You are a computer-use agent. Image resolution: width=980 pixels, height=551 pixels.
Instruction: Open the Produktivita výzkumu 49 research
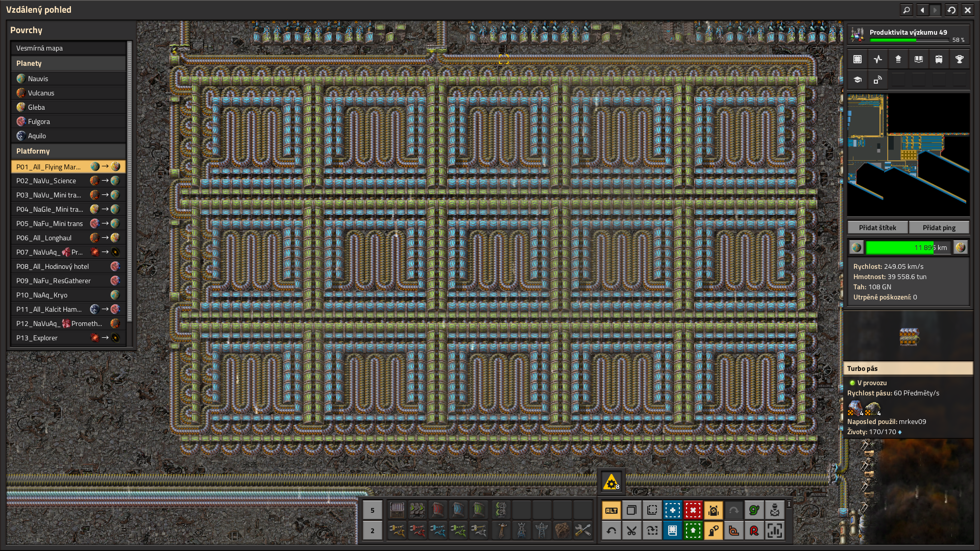coord(908,35)
